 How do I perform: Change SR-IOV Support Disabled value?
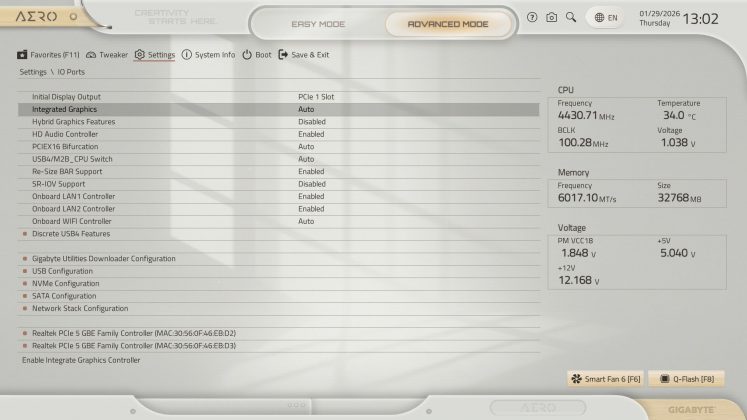click(312, 183)
